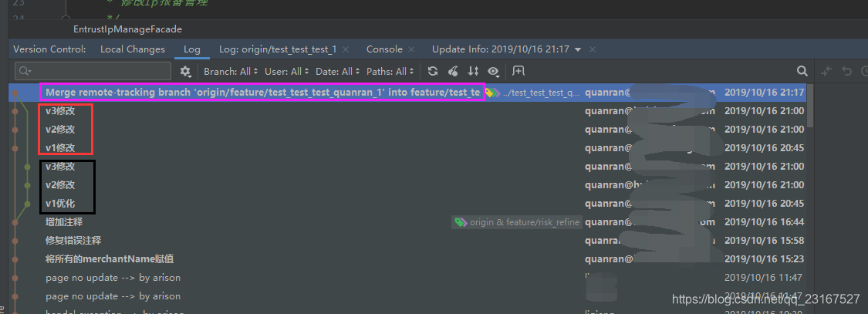Expand the Update Info tab dropdown arrow
The image size is (868, 314).
tap(578, 49)
